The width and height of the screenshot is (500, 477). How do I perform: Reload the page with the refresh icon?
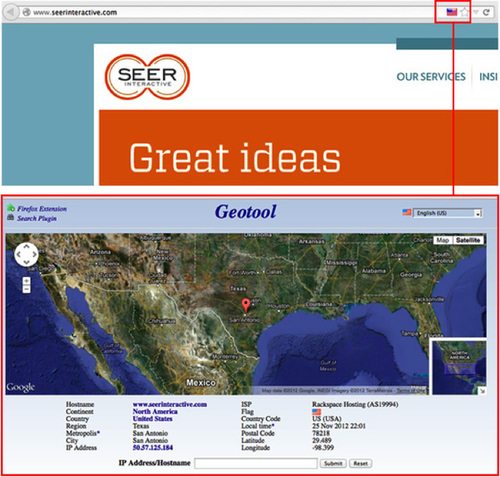point(486,12)
